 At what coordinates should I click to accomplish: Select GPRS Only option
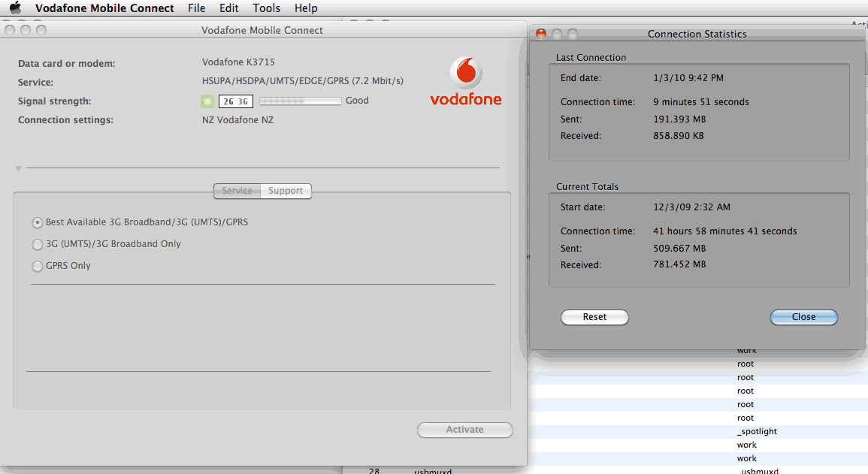62,266
